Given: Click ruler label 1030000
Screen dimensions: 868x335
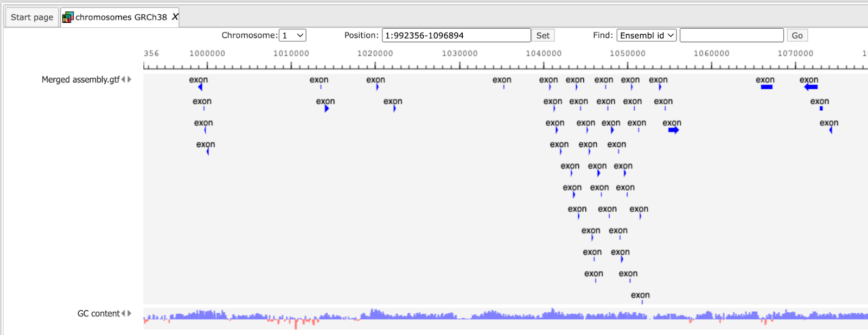Looking at the screenshot, I should coord(459,53).
